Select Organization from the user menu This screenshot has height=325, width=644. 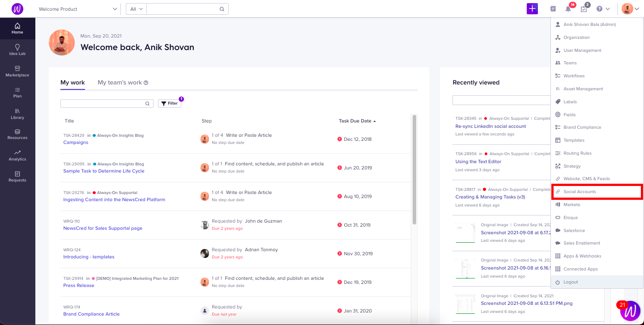(597, 38)
